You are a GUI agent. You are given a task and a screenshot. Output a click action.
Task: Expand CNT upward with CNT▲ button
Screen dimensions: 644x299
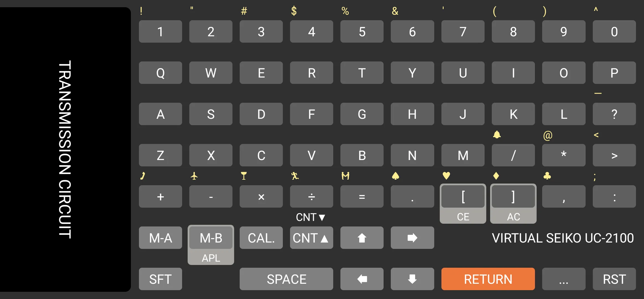[311, 238]
